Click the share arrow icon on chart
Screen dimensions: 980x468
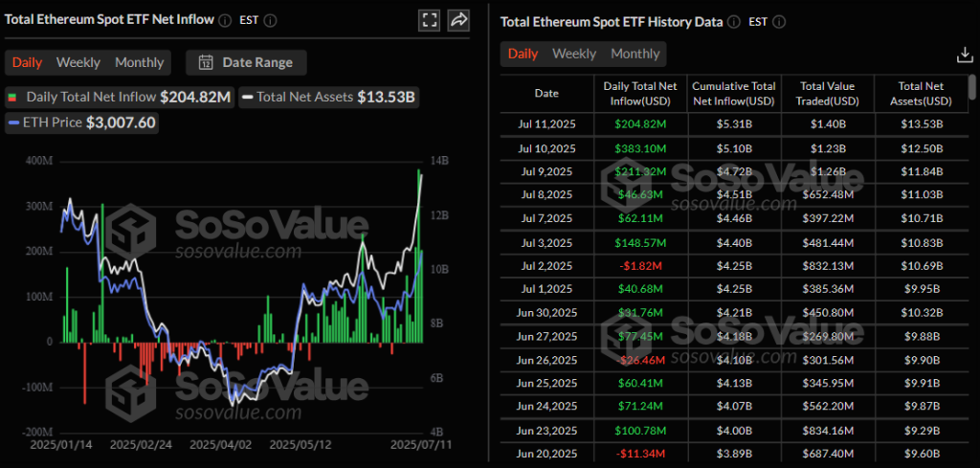click(x=458, y=20)
